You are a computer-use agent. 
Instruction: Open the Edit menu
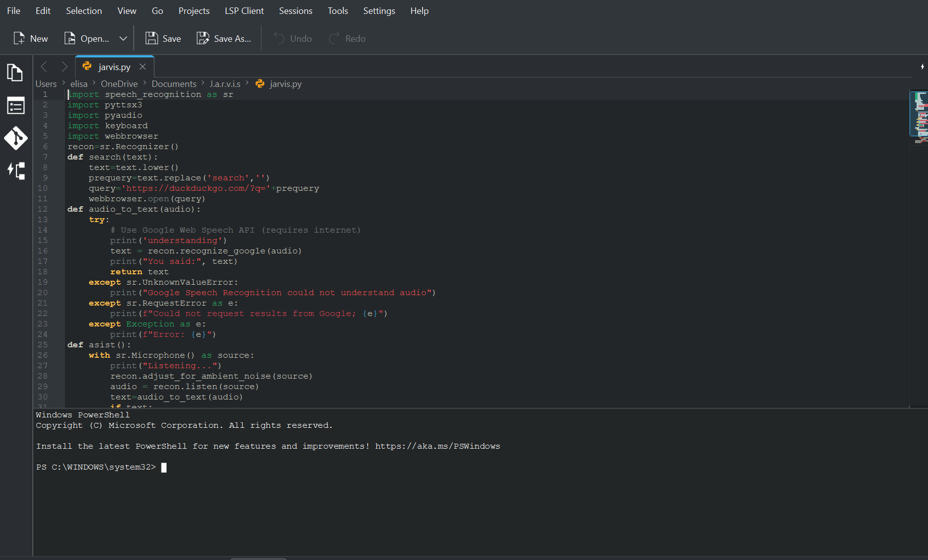tap(43, 11)
